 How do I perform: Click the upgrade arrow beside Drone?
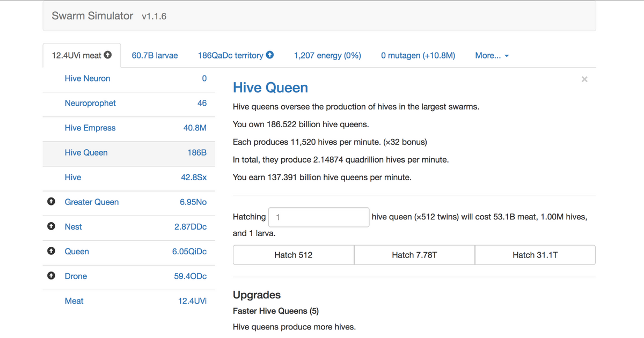point(51,276)
